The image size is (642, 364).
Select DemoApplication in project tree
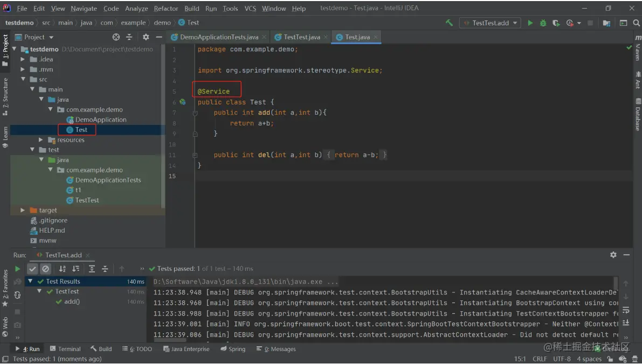point(101,120)
